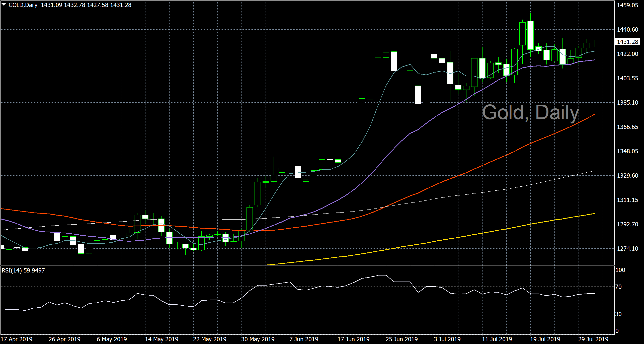Click the 11 Jul 2019 date label
644x344 pixels.
[497, 339]
